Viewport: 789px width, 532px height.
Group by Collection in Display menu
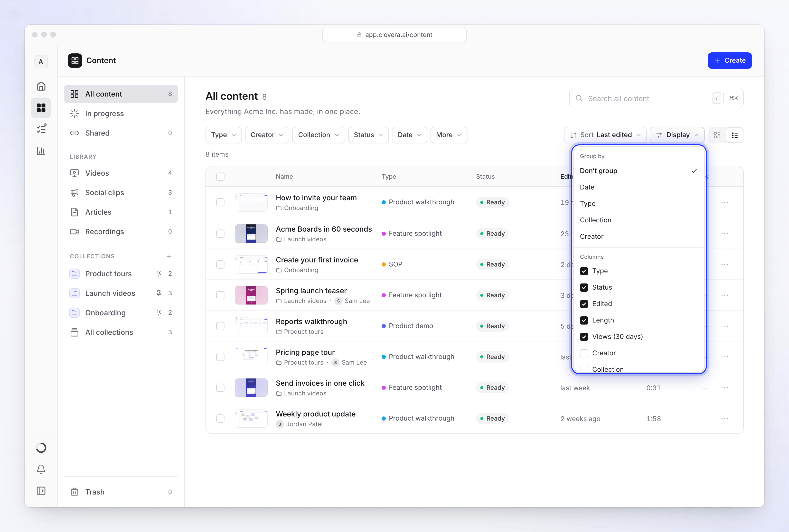click(x=638, y=220)
